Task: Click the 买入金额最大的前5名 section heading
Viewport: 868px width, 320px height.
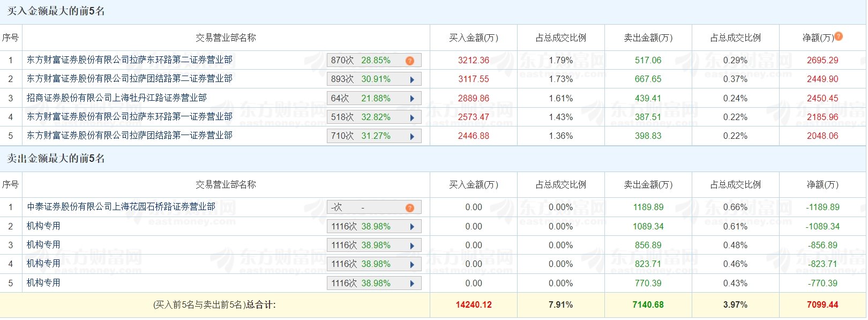Action: click(x=56, y=11)
